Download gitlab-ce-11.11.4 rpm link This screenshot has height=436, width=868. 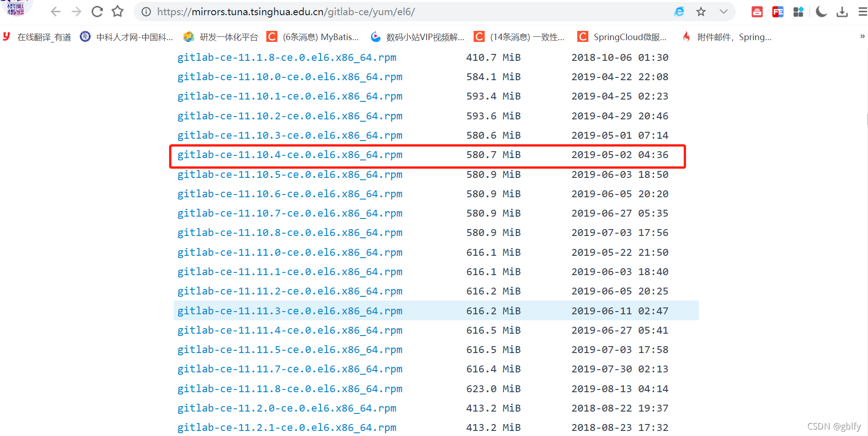click(290, 330)
